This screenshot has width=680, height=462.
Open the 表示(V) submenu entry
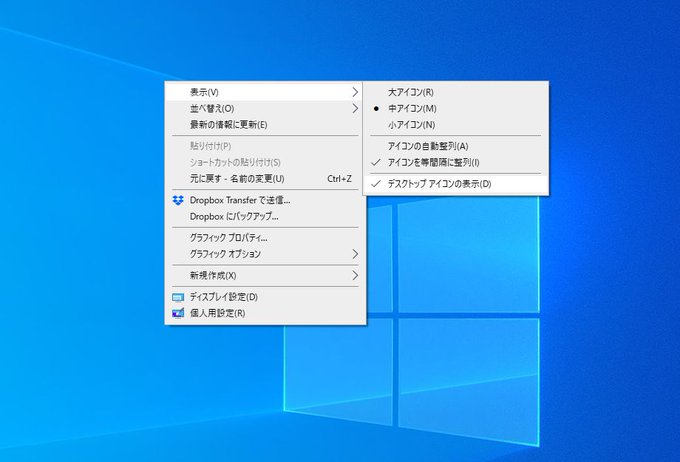point(265,92)
